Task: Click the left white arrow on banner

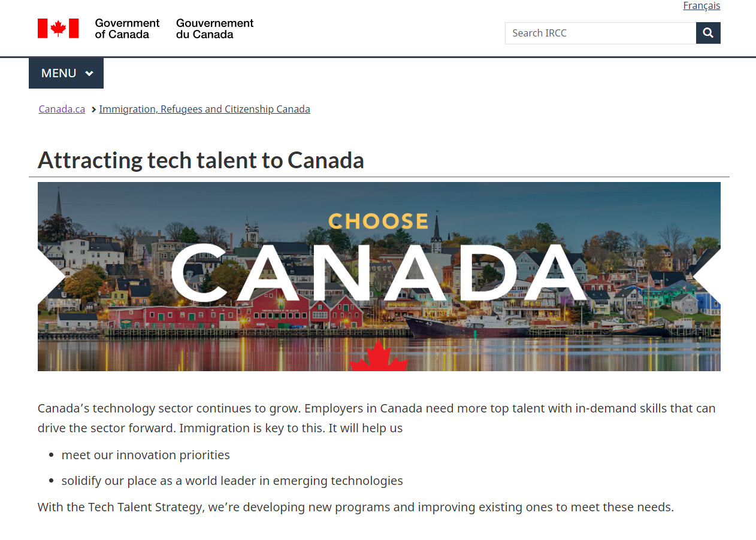Action: point(52,276)
